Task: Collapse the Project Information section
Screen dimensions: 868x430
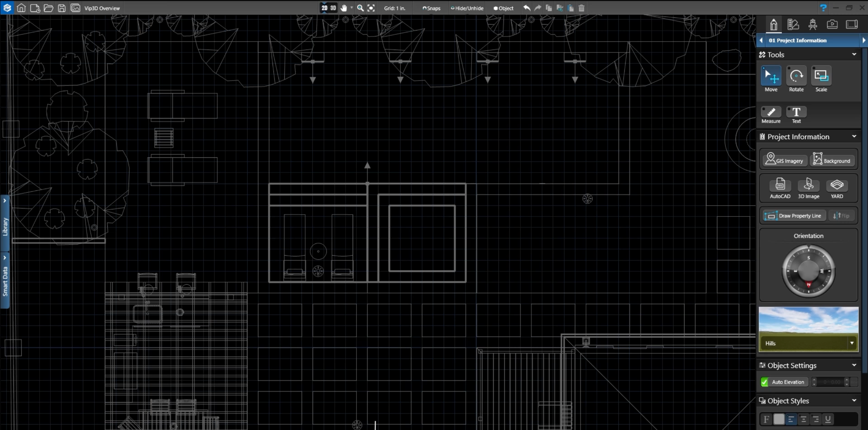Action: click(x=854, y=137)
